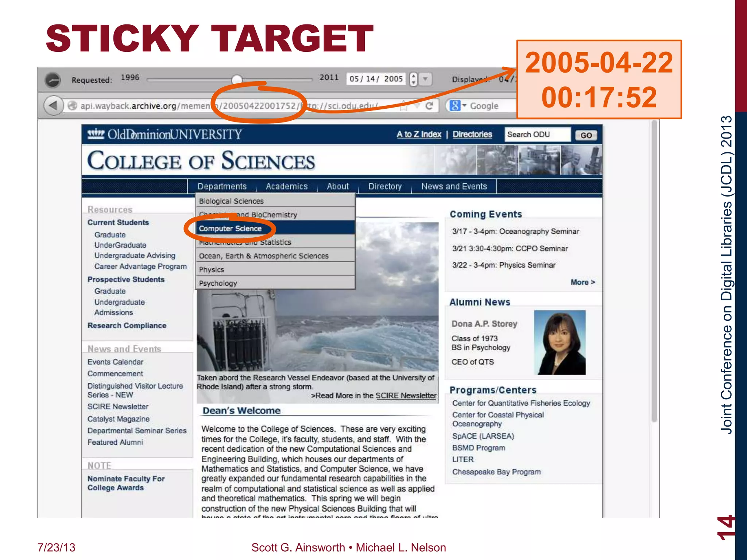Image resolution: width=747 pixels, height=560 pixels.
Task: Open Events Calendar link
Action: click(x=115, y=362)
